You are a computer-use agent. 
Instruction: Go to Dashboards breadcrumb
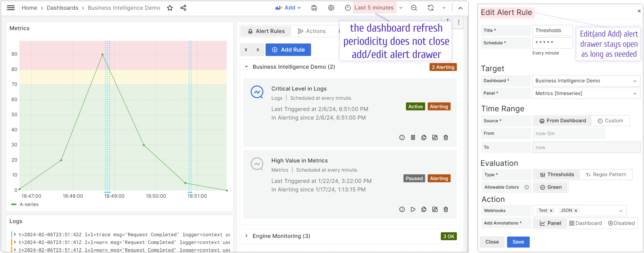(x=62, y=8)
